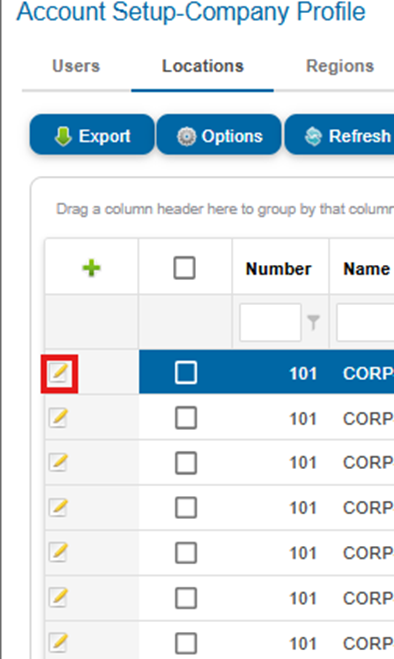Viewport: 394px width, 659px height.
Task: Select the Locations tab
Action: 203,66
